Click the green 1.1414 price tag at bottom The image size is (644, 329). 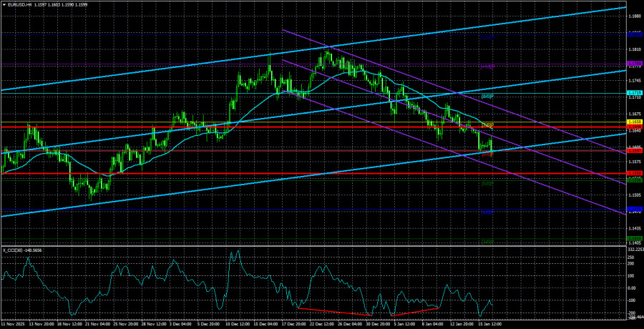click(634, 239)
